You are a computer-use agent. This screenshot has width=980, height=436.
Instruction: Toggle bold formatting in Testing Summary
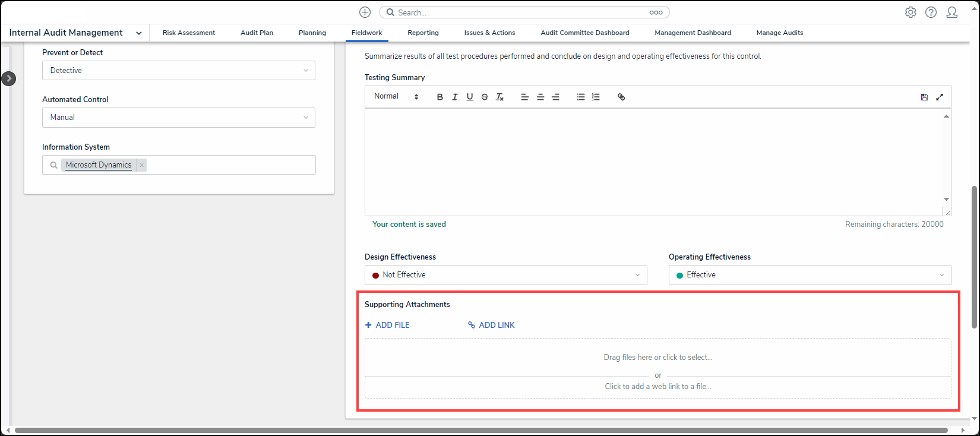tap(440, 97)
